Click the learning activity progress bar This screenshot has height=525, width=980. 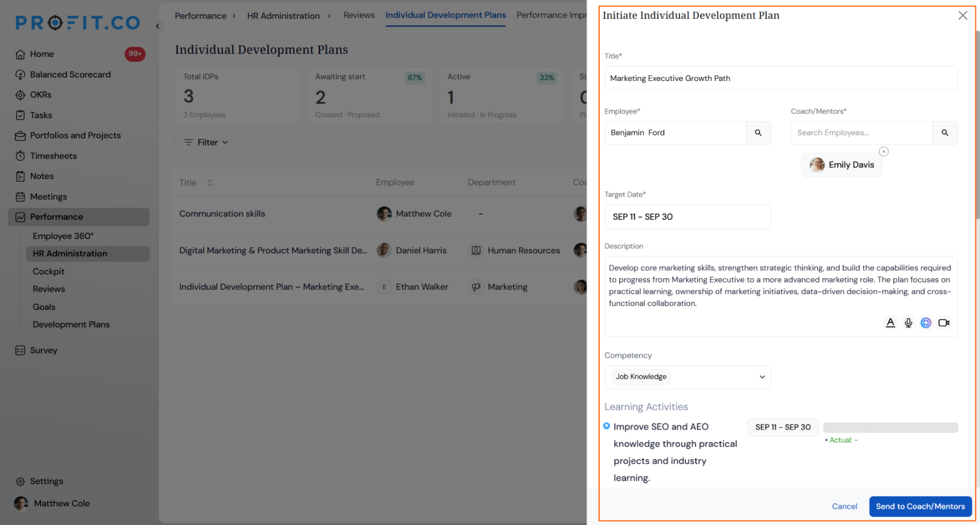[x=890, y=427]
